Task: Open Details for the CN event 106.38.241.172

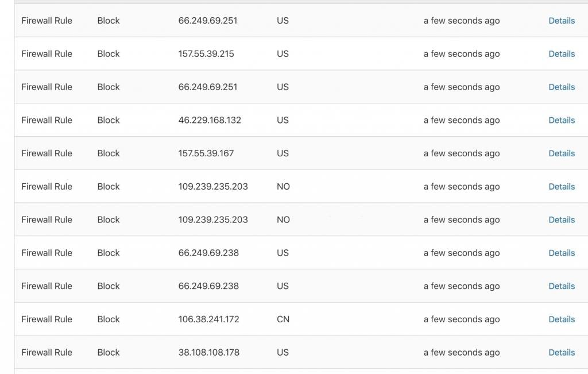Action: coord(562,319)
